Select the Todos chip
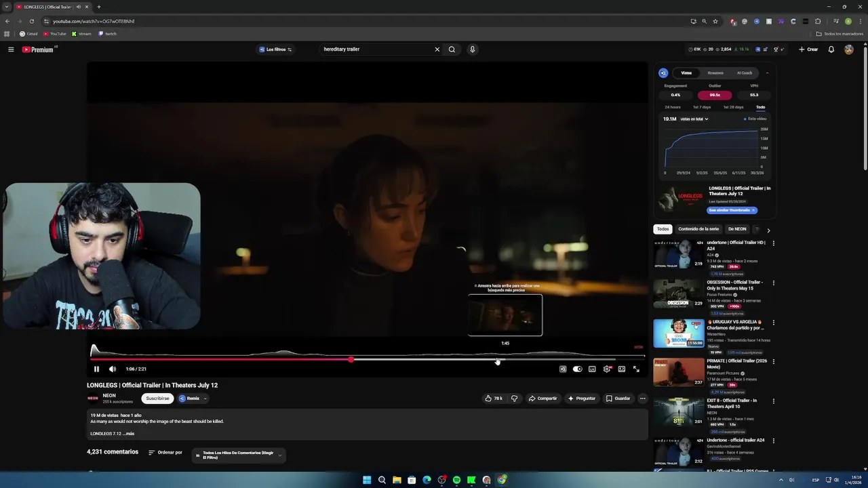868x488 pixels. [663, 229]
